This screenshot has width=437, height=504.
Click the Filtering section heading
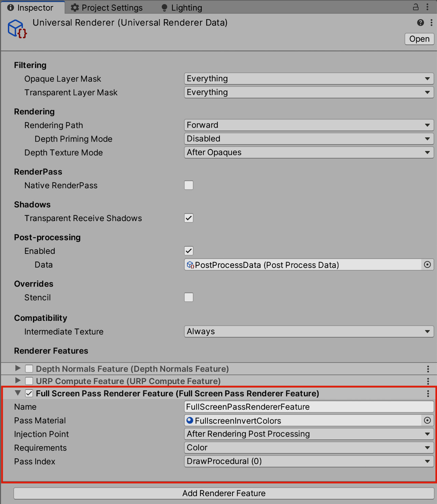pos(30,65)
